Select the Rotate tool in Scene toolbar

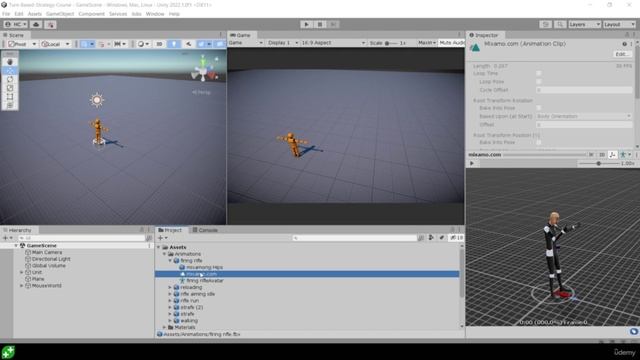(x=10, y=79)
